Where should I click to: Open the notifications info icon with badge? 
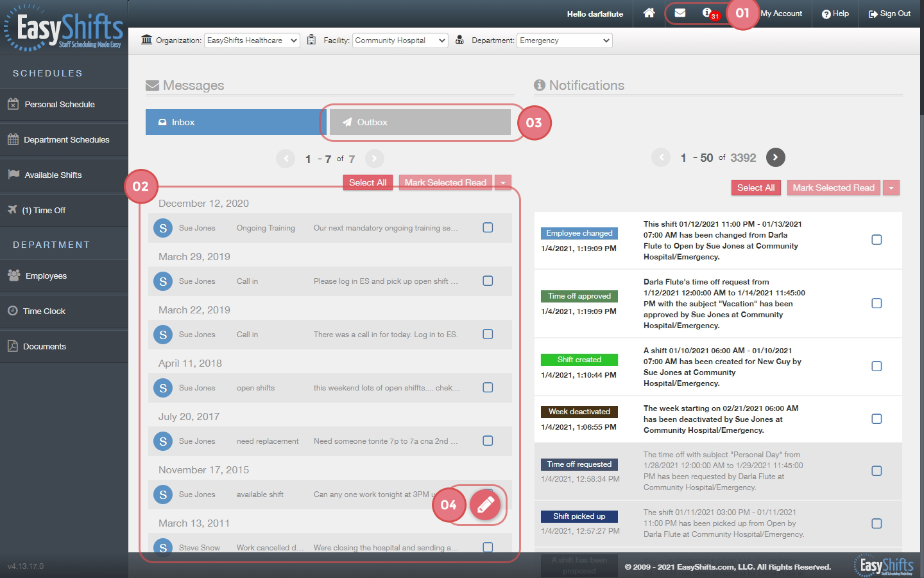click(710, 13)
